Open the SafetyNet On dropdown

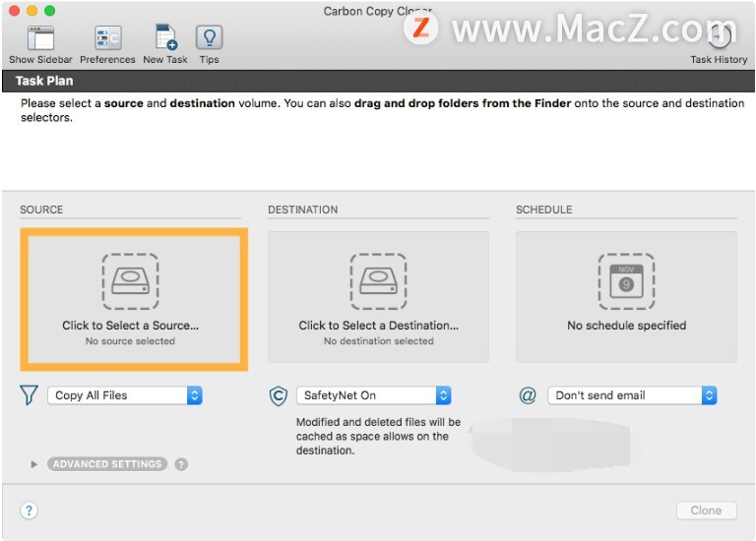(x=374, y=395)
